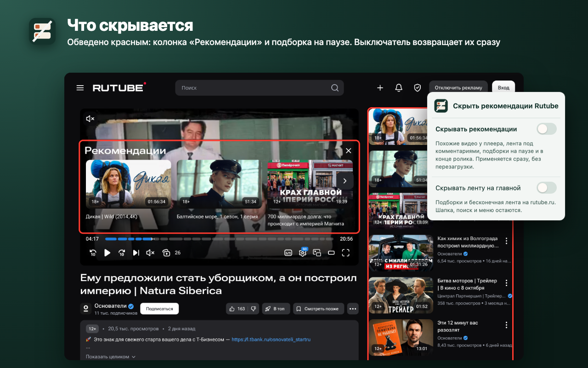Focus the "Поиск" search field
Viewport: 588px width, 368px height.
point(260,88)
